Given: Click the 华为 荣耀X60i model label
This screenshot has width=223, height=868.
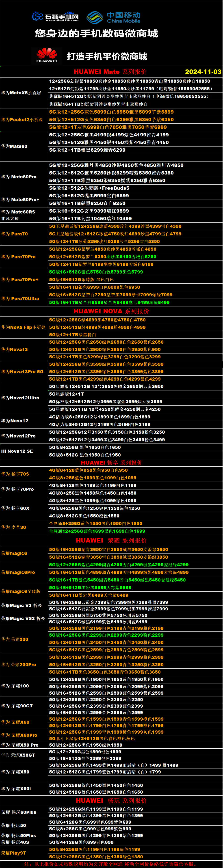Looking at the screenshot, I should pyautogui.click(x=16, y=789).
